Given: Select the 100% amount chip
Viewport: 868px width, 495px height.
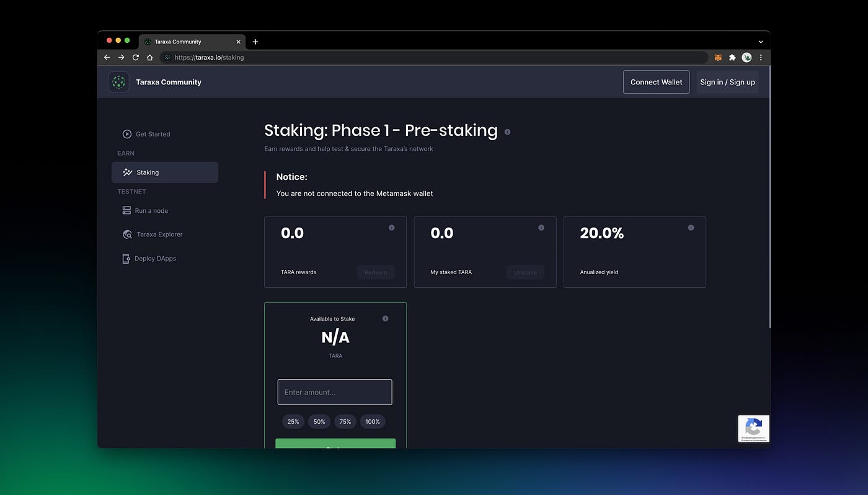Looking at the screenshot, I should (x=373, y=422).
